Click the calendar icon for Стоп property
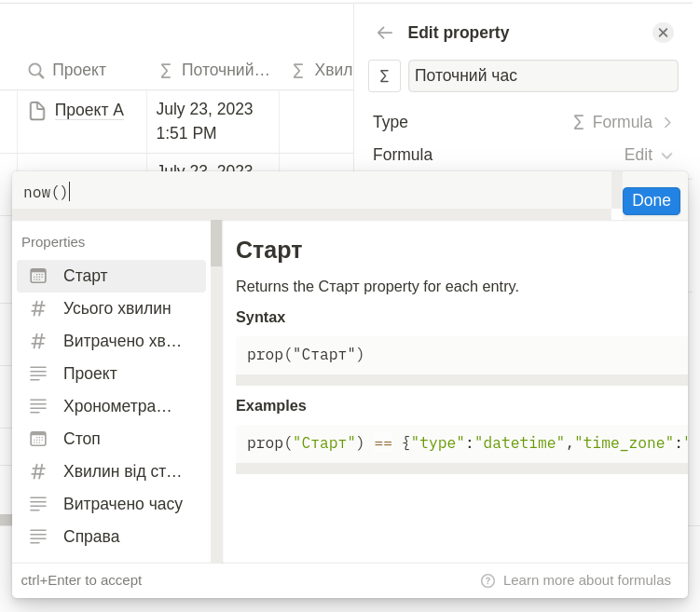The image size is (700, 612). tap(38, 439)
